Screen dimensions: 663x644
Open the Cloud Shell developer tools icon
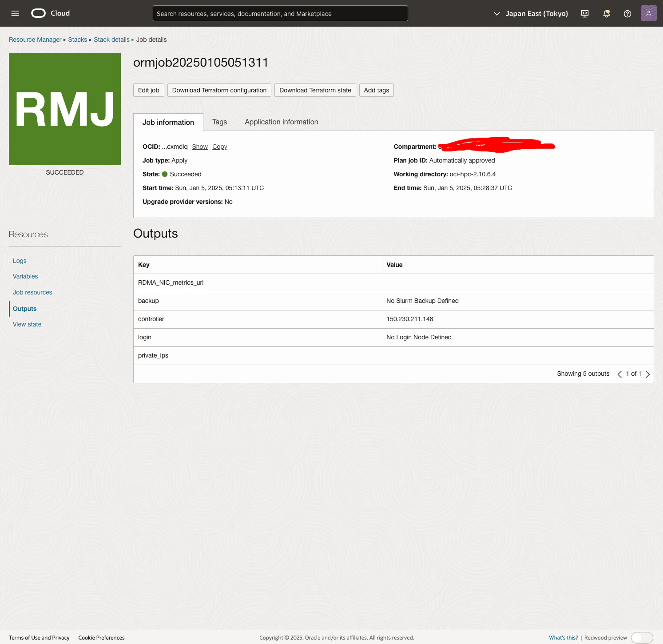585,14
